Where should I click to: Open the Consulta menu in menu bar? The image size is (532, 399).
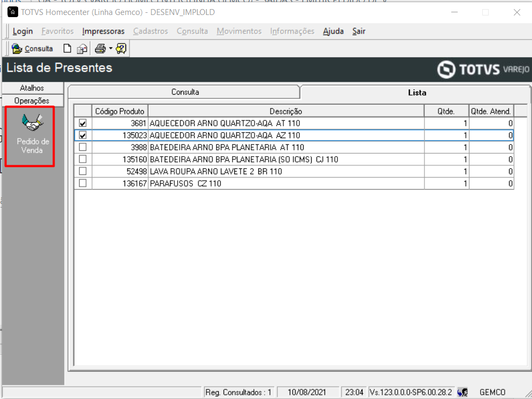coord(192,31)
